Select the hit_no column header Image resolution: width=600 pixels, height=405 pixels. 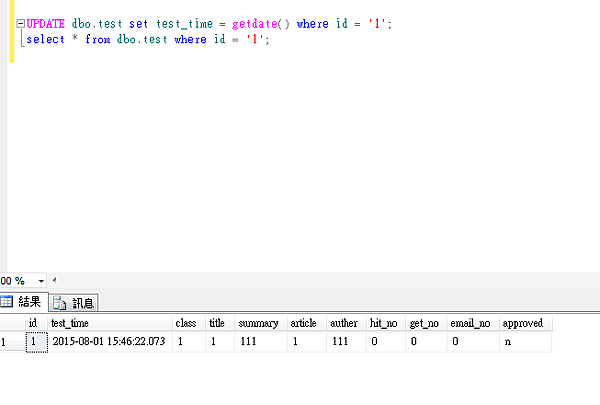click(386, 323)
